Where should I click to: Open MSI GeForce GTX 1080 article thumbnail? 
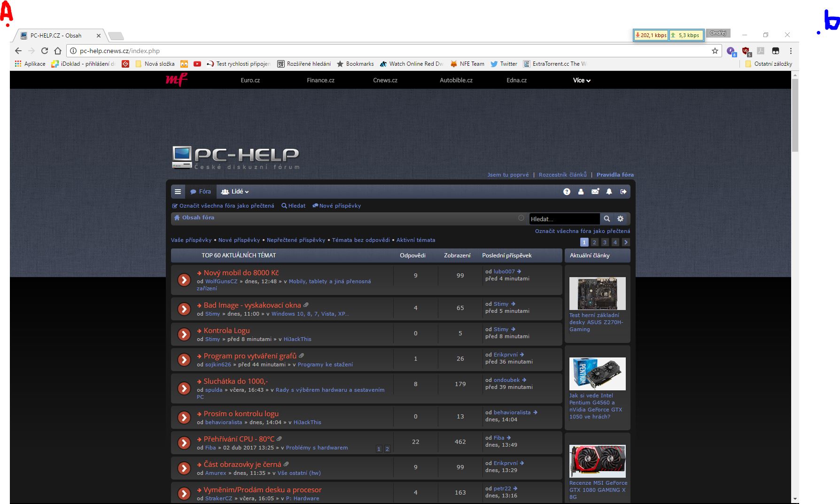(x=598, y=461)
